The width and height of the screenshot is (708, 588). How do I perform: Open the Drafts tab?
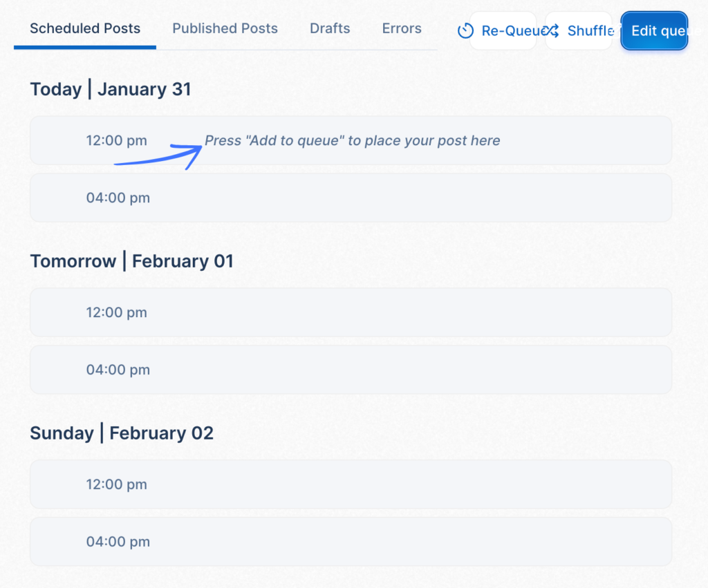[330, 29]
